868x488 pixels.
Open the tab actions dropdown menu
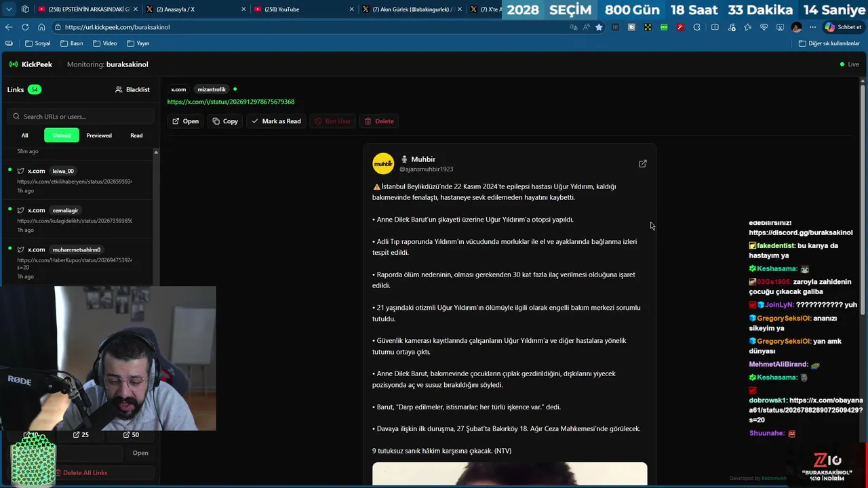point(9,9)
